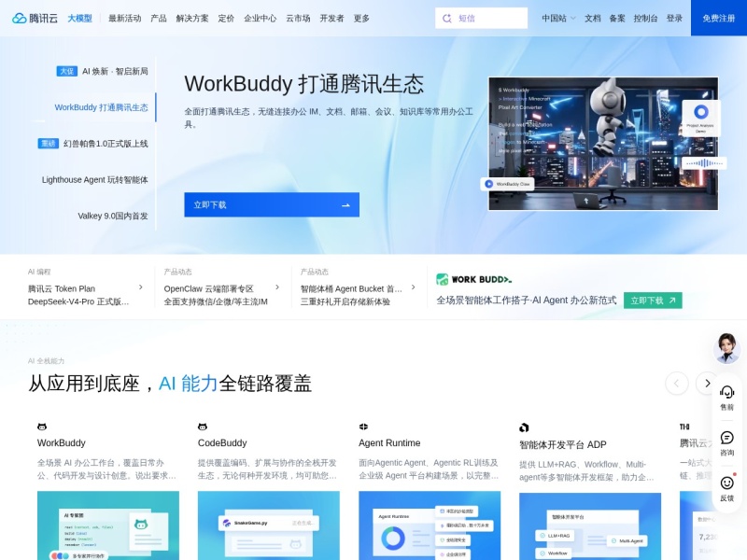747x560 pixels.
Task: Click the search box with 短信 placeholder
Action: coord(481,18)
